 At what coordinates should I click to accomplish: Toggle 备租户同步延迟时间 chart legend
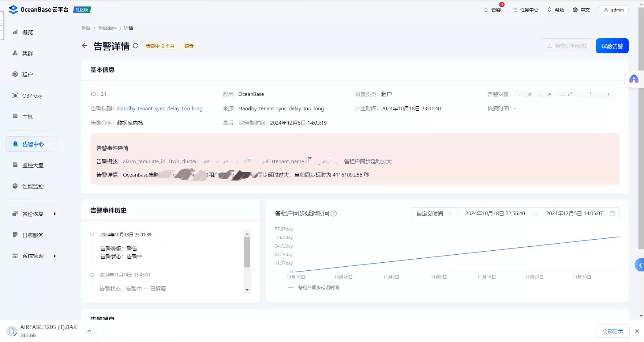[314, 288]
